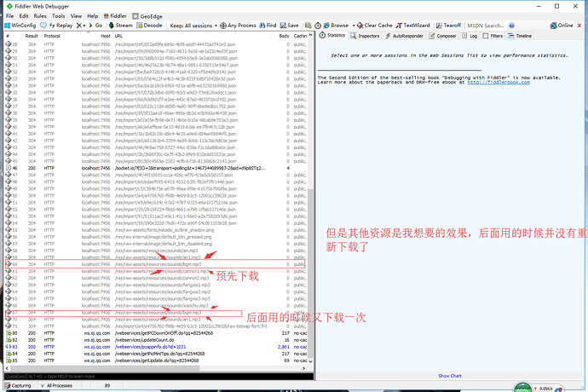The image size is (588, 392).
Task: Open the Tools menu
Action: click(58, 16)
